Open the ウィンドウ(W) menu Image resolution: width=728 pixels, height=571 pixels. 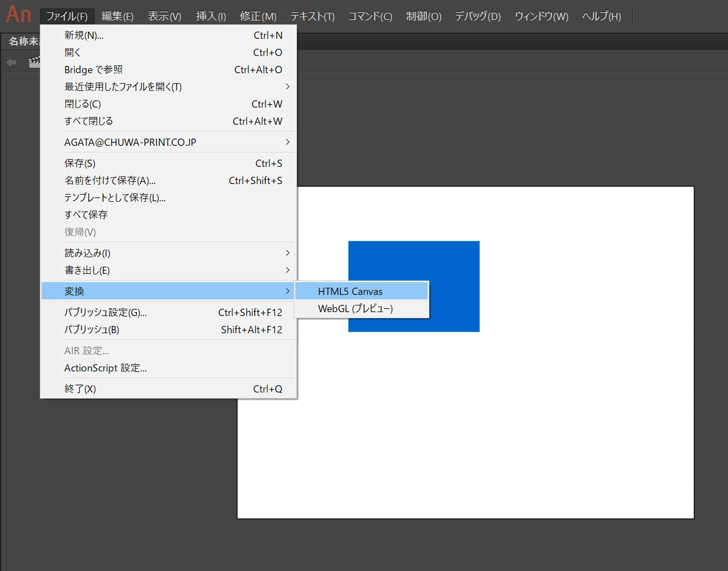click(541, 16)
